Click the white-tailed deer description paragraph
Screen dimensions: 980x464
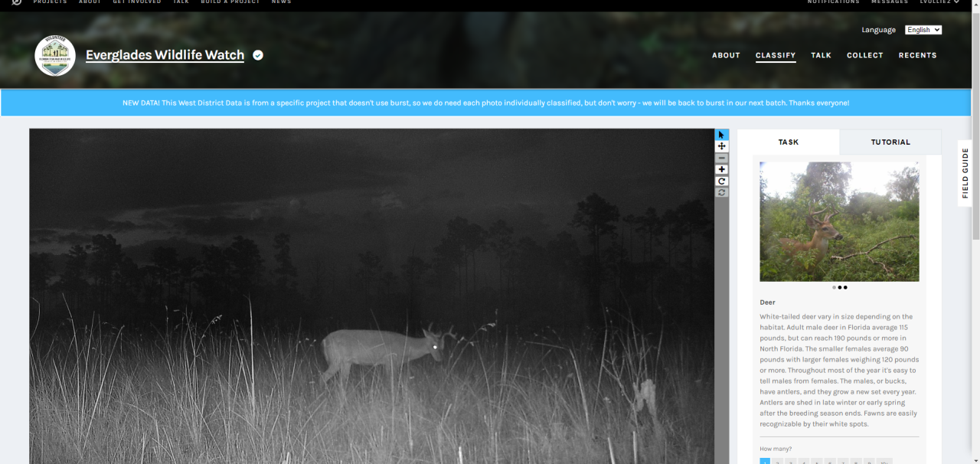[839, 370]
